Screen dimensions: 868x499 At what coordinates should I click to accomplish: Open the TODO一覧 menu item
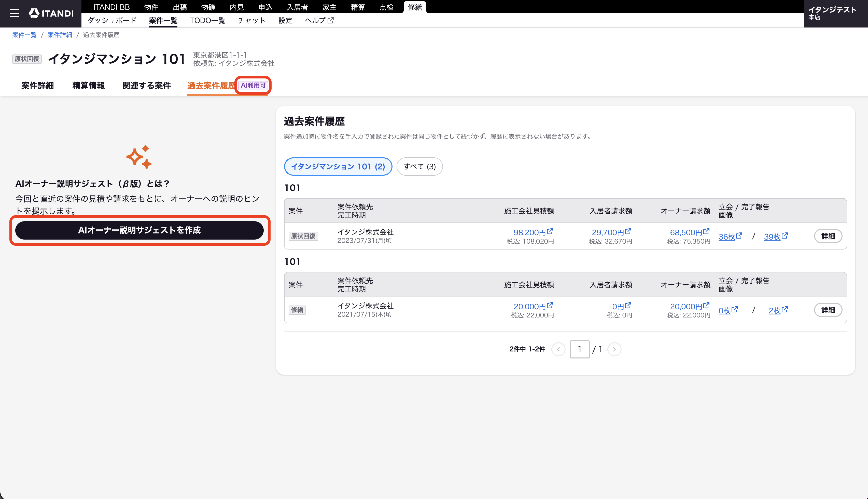[x=207, y=21]
